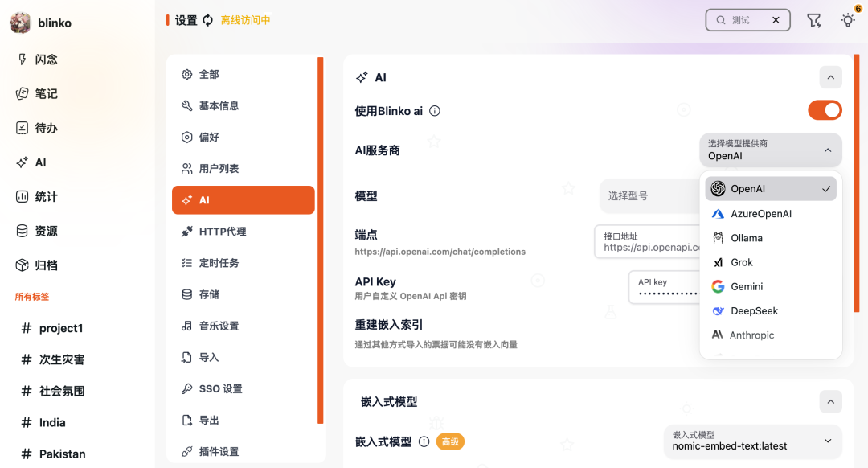
Task: Open 基本信息 settings
Action: (x=243, y=106)
